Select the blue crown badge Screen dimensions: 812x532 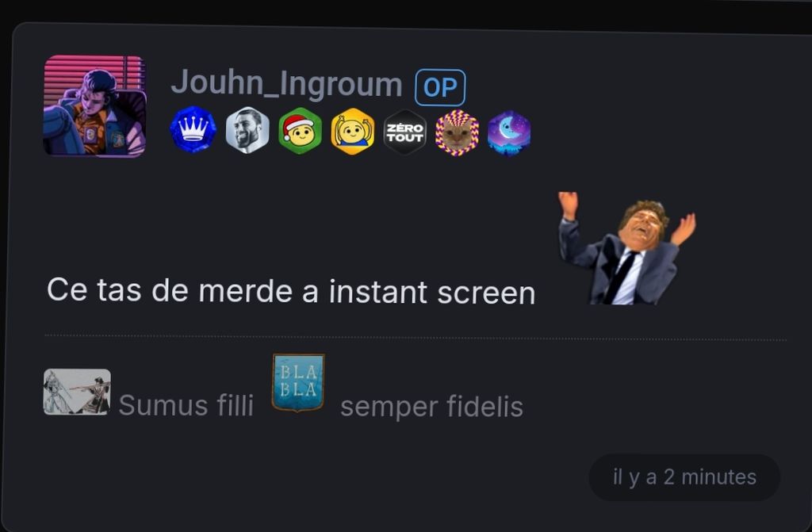click(193, 130)
